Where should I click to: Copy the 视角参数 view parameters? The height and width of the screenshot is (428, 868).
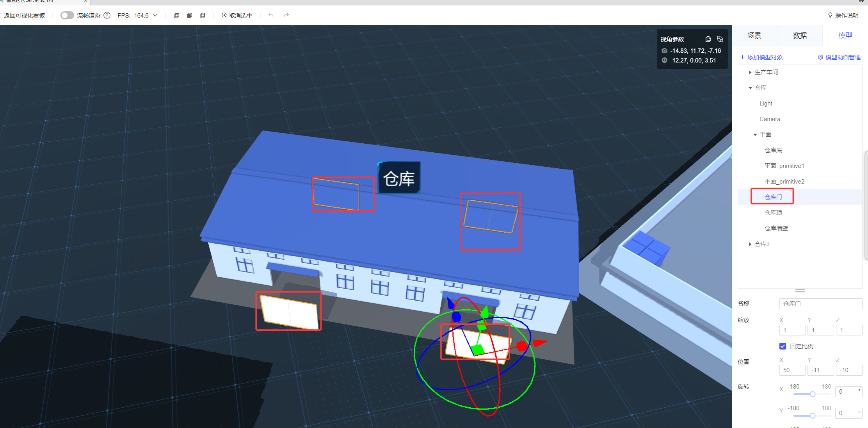pos(708,39)
